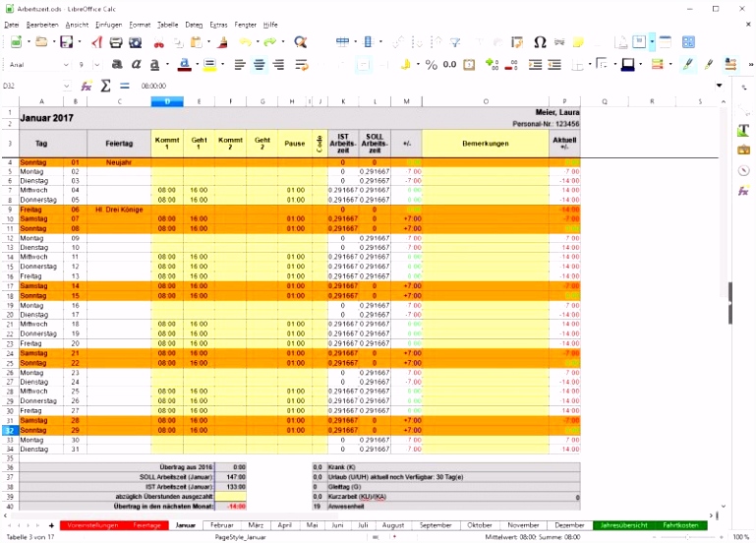756x543 pixels.
Task: Open the Function Wizard (fx) in formula bar
Action: (x=87, y=86)
